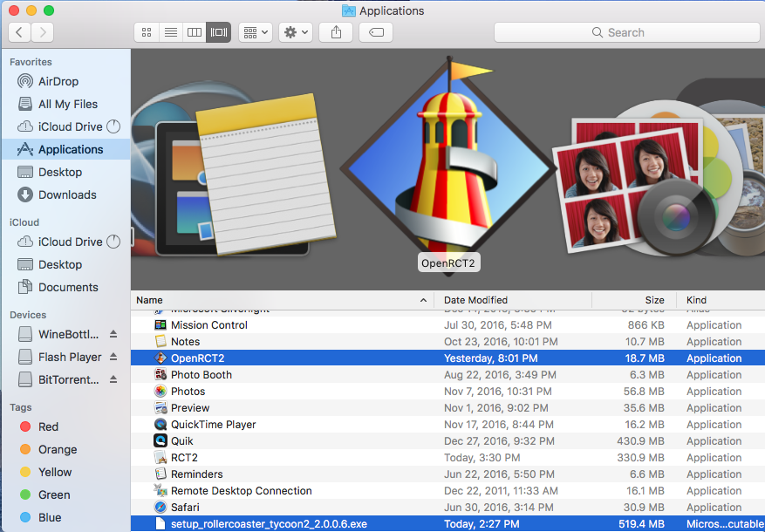Select the "Mission Control" file name
The image size is (765, 532).
pos(208,325)
